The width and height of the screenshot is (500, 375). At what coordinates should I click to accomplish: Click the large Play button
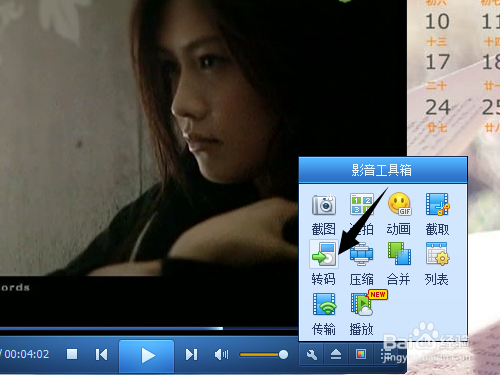147,356
